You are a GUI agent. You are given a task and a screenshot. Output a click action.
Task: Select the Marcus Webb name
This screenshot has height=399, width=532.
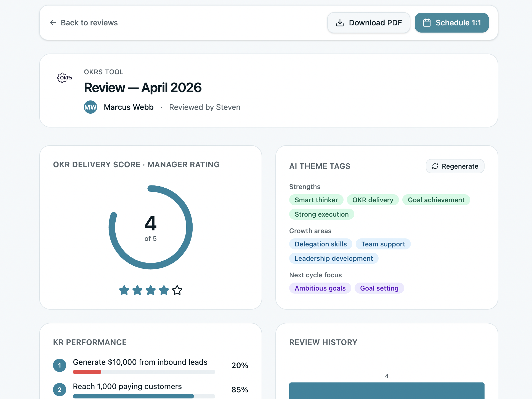click(x=129, y=107)
